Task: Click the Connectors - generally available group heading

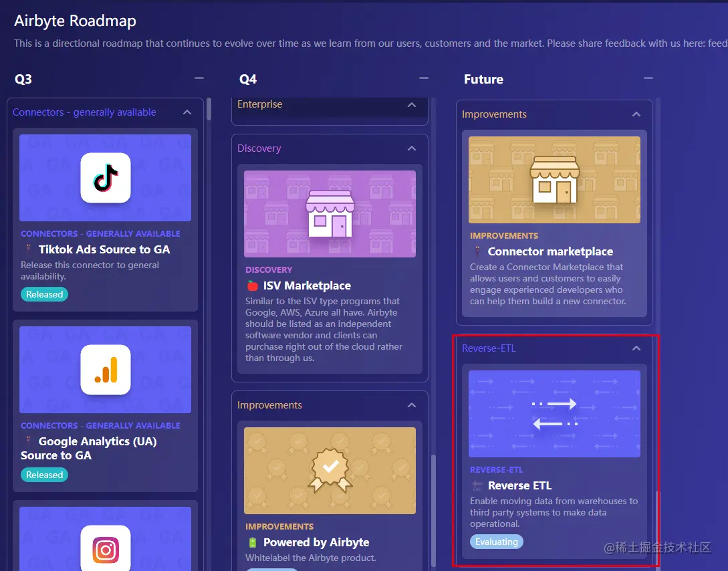Action: (x=84, y=112)
